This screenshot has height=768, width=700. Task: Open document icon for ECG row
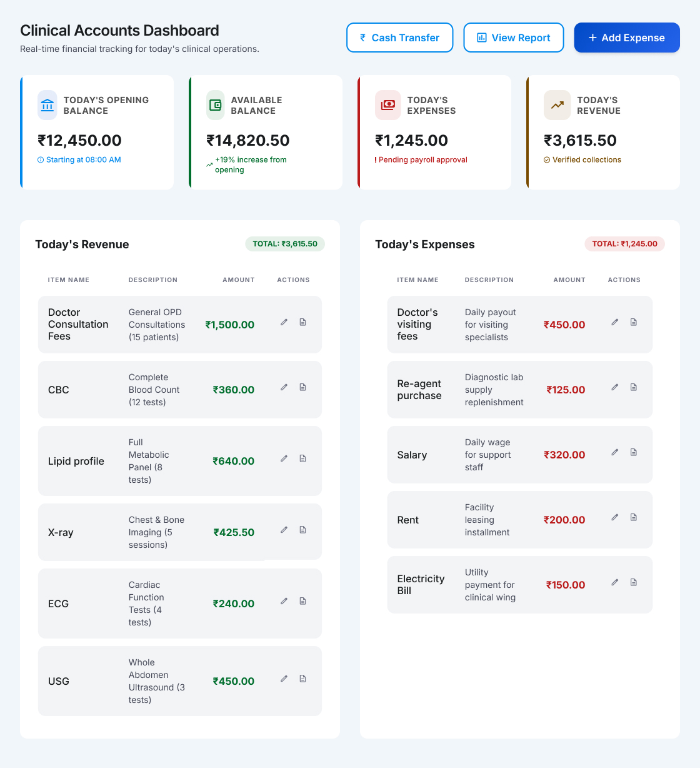point(303,601)
